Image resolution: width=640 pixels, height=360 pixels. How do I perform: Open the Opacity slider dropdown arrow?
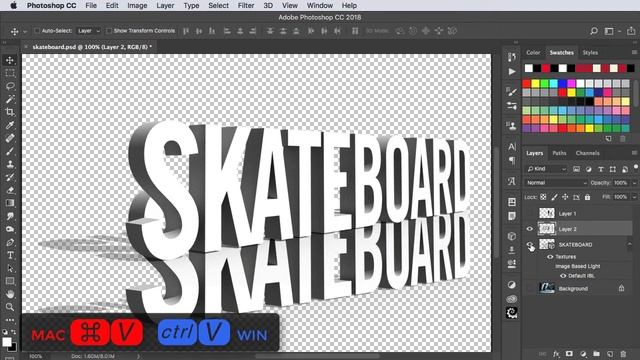pos(634,183)
